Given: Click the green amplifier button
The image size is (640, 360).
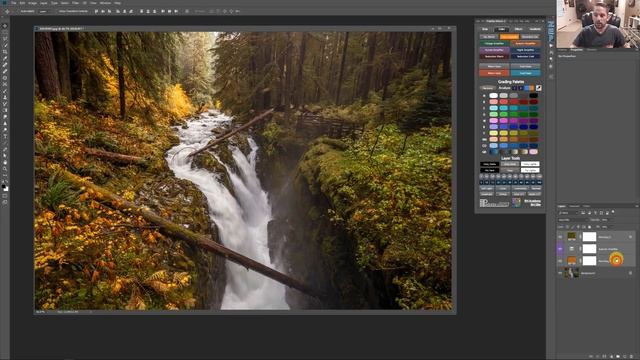Looking at the screenshot, I should [x=494, y=43].
